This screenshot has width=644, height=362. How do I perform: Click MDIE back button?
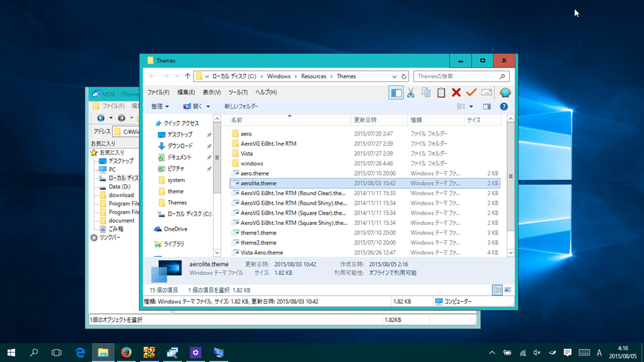pos(101,118)
